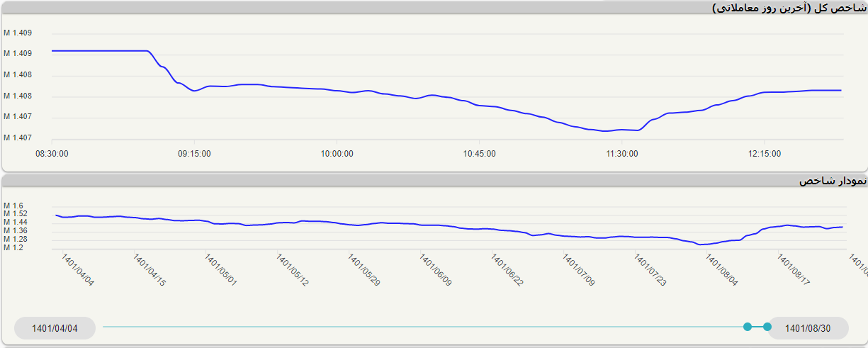Screen dimensions: 868x348
Task: Click the 'M 1.2' y-axis label
Action: click(x=13, y=247)
